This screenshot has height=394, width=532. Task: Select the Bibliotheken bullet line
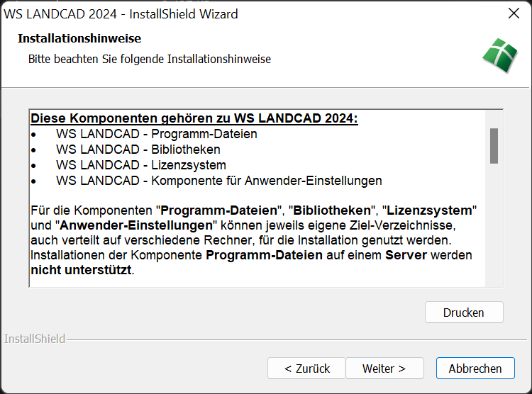(138, 150)
